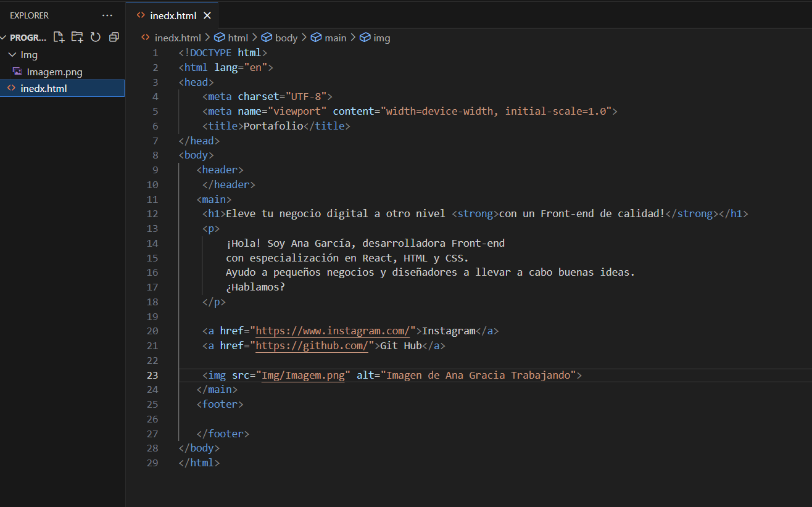
Task: Click the strong text "con un Front-end de calidad!"
Action: pos(582,214)
